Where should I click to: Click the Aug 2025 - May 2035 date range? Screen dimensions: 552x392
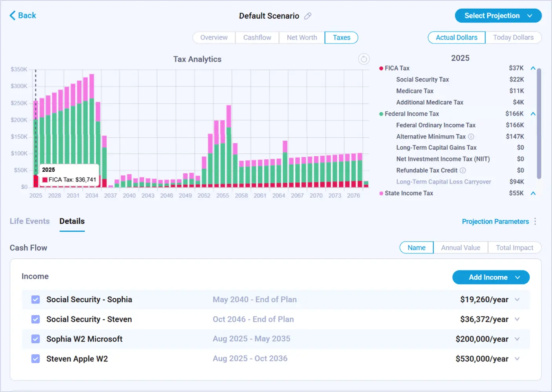(x=252, y=339)
